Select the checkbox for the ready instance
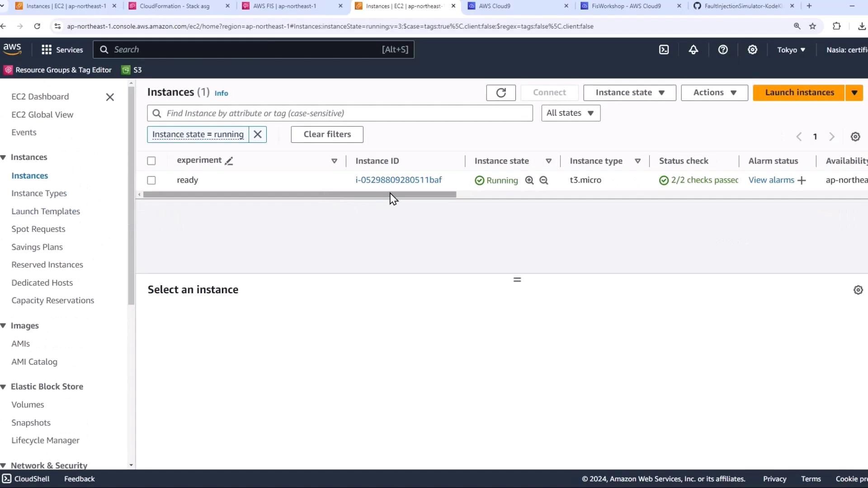The image size is (868, 488). click(x=151, y=180)
